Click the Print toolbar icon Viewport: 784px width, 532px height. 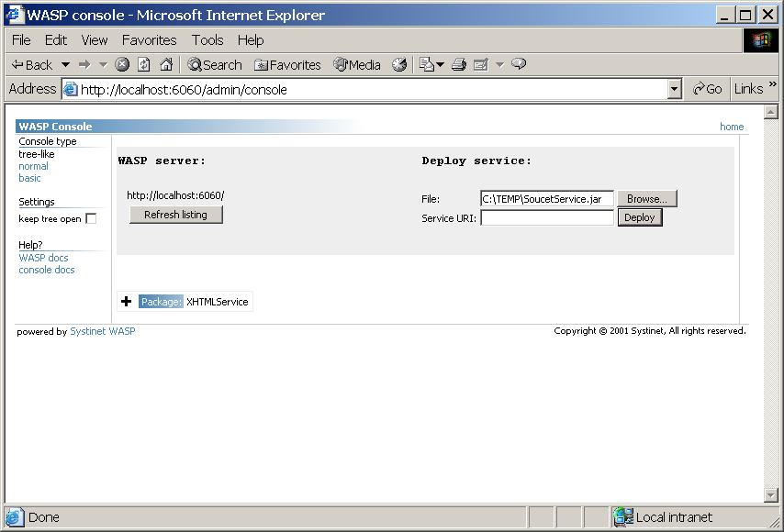[x=459, y=64]
